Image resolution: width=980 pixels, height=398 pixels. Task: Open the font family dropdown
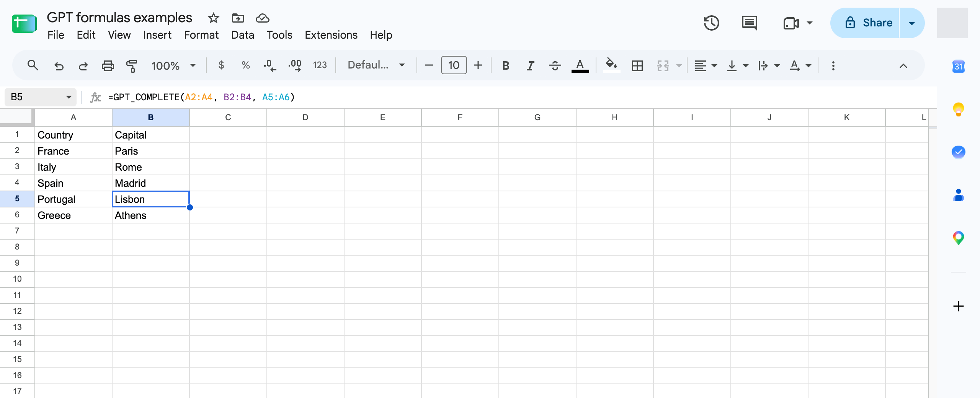point(376,65)
